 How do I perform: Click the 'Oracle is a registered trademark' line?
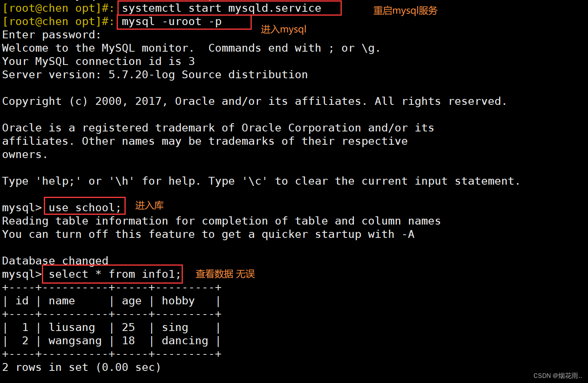tap(218, 128)
